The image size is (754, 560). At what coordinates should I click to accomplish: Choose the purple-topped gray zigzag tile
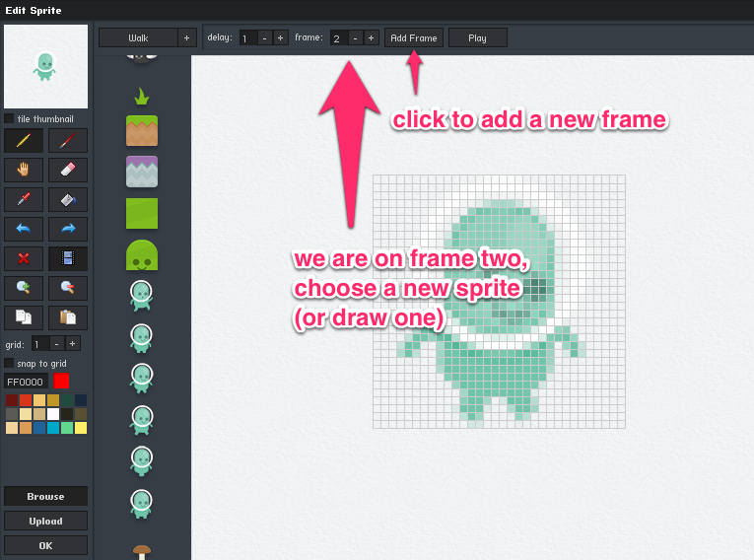coord(142,172)
